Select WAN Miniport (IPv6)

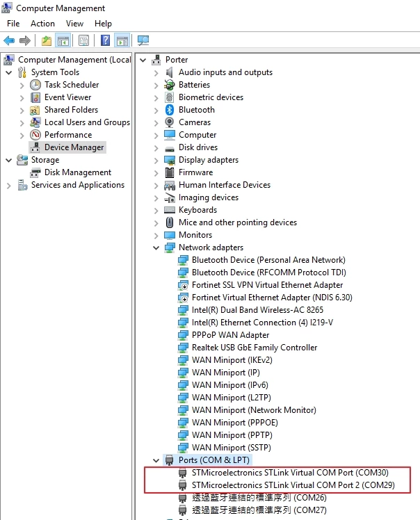click(230, 385)
